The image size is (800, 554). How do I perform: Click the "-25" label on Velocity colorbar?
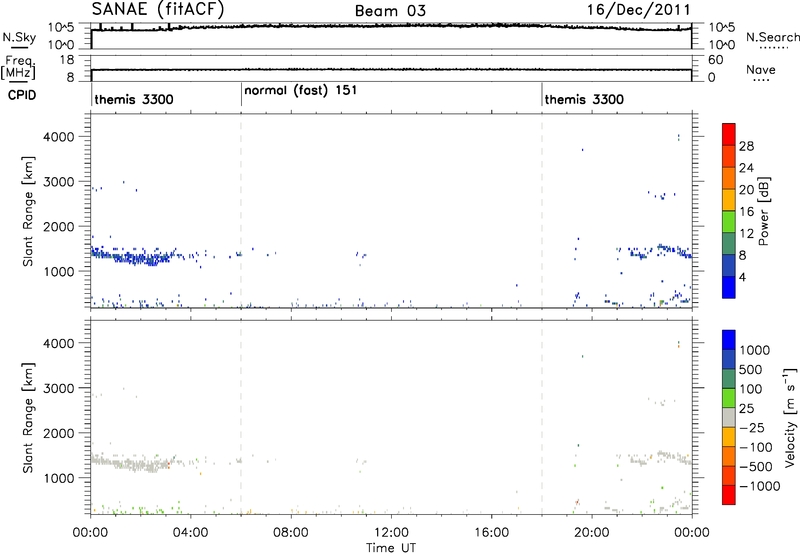click(x=751, y=427)
